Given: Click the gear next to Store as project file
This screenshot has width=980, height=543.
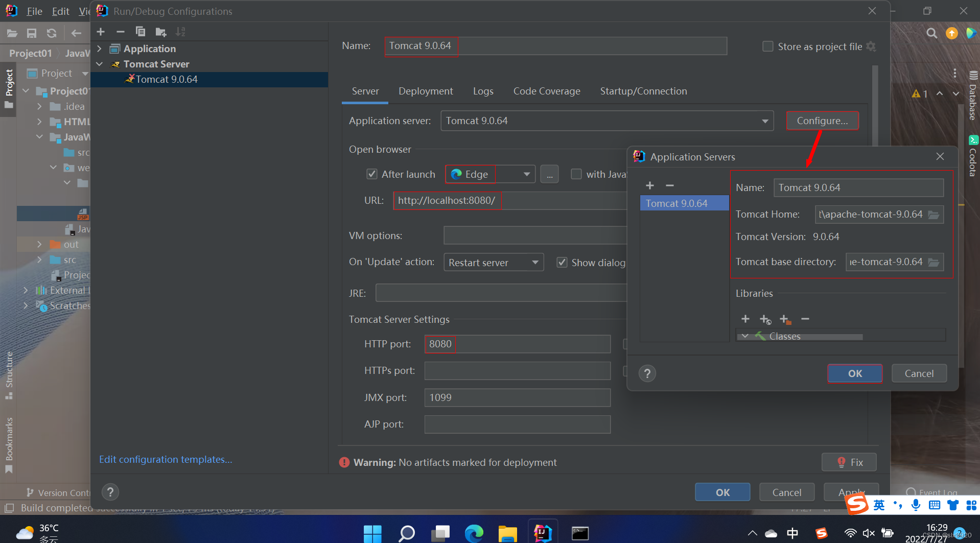Looking at the screenshot, I should click(x=871, y=46).
